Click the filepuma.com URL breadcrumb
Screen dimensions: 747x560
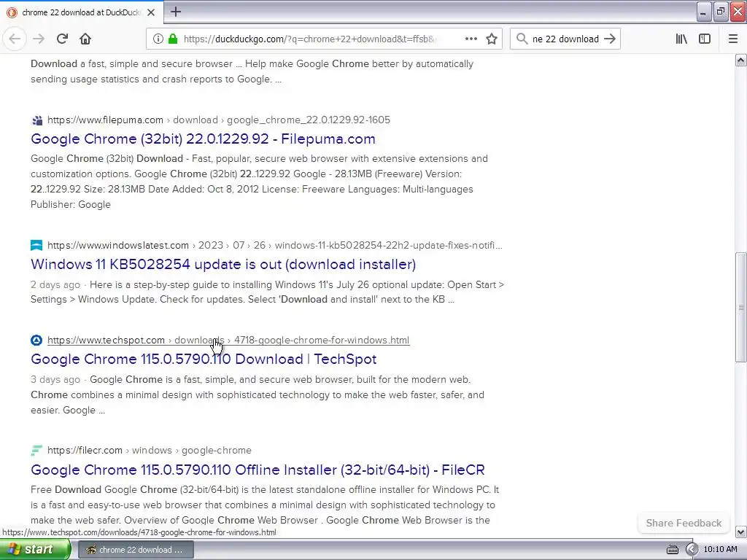(x=219, y=120)
